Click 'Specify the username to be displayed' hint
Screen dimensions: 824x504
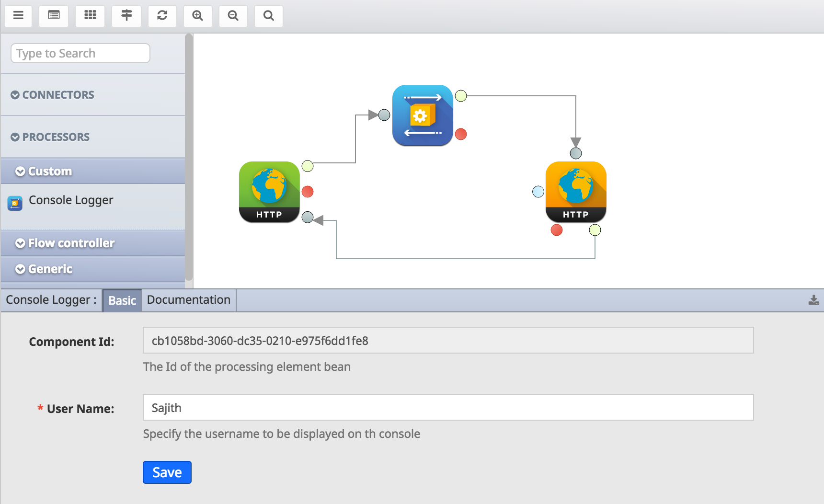[x=282, y=434]
